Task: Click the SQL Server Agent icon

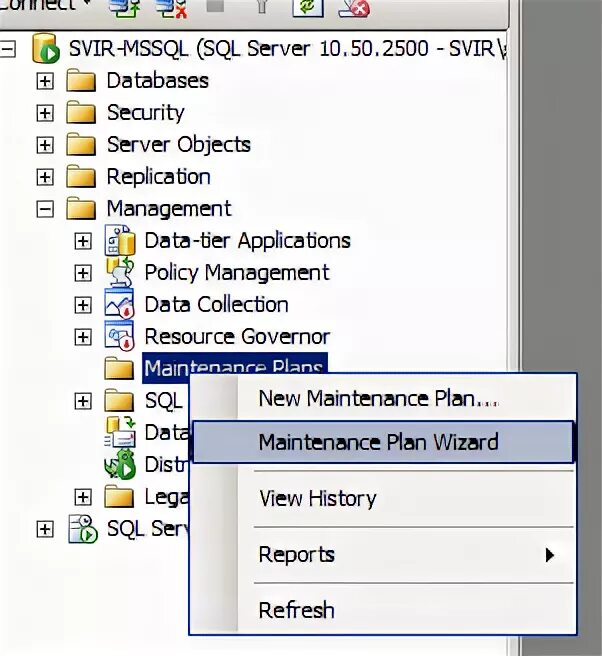Action: 83,529
